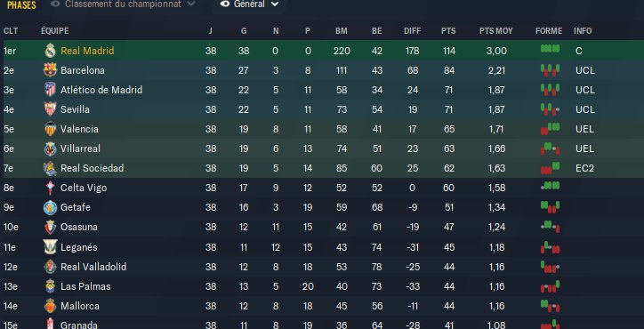Toggle the eye icon beside Général
Screen dimensions: 644x329
[x=225, y=4]
